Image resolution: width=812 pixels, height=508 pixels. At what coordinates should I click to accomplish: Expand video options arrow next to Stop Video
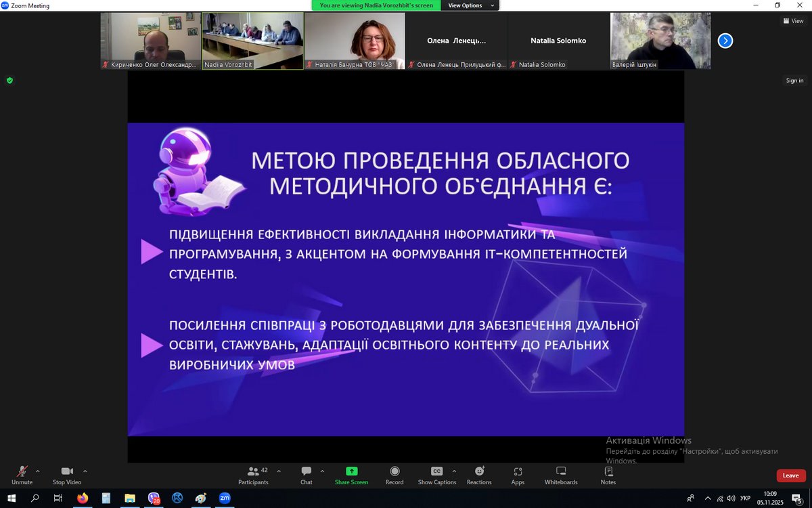pos(85,471)
